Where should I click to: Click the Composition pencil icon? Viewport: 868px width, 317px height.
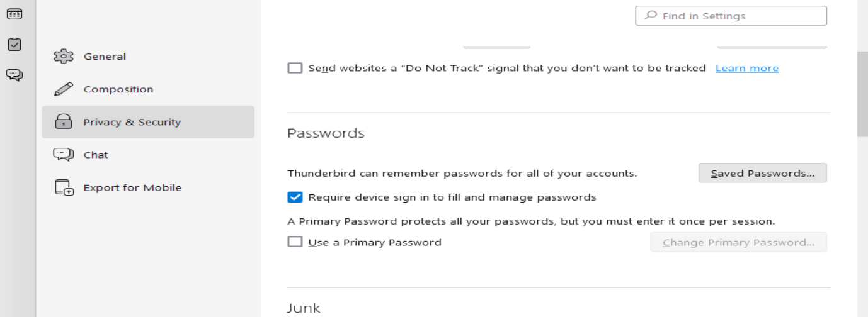point(64,89)
